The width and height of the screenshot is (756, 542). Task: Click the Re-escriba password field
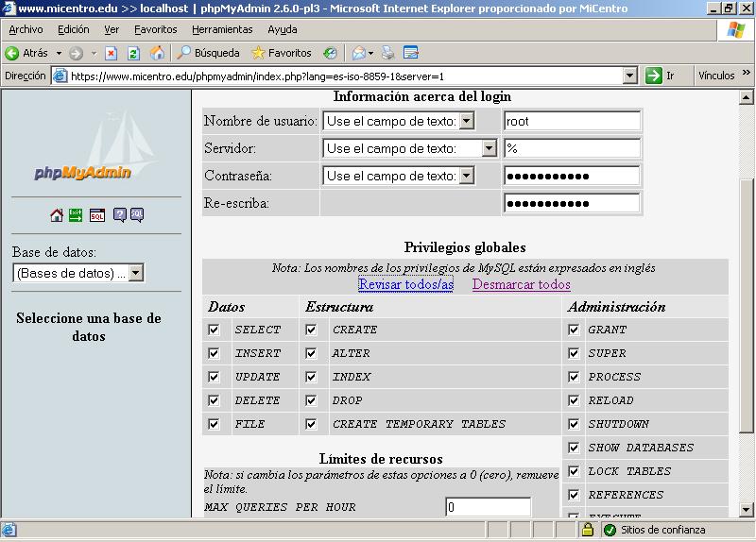[x=572, y=203]
